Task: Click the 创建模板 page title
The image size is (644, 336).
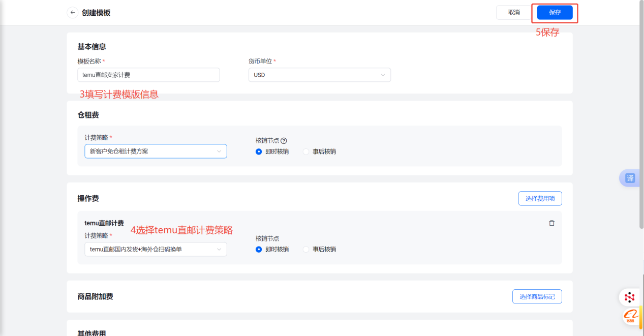Action: click(x=96, y=13)
